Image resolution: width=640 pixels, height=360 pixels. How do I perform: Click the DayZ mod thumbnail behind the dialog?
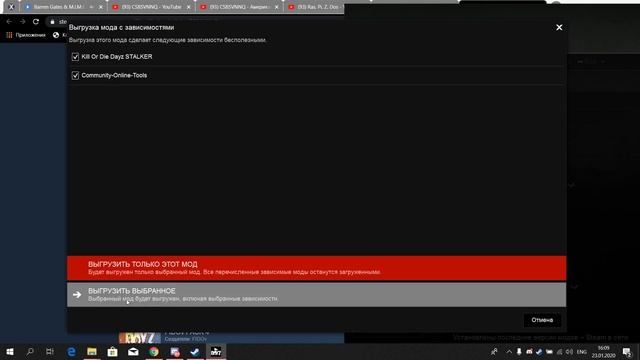[x=140, y=338]
